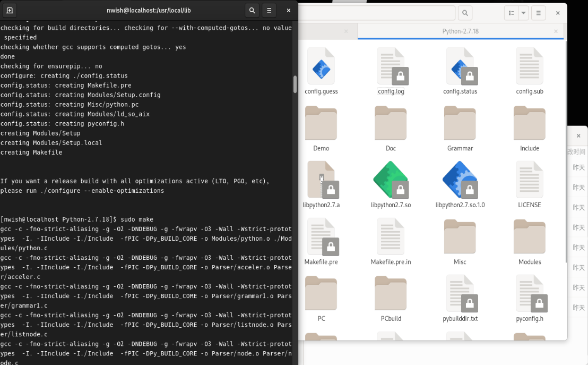588x365 pixels.
Task: Click the file manager search button
Action: point(465,13)
